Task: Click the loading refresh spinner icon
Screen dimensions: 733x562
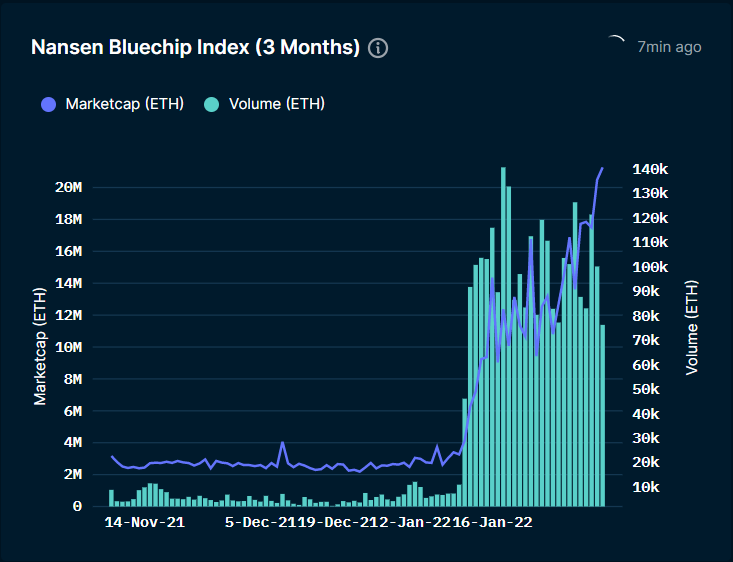Action: coord(616,40)
